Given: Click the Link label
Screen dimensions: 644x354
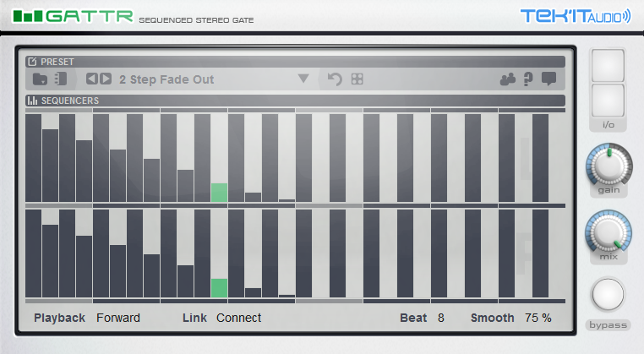Looking at the screenshot, I should 194,318.
